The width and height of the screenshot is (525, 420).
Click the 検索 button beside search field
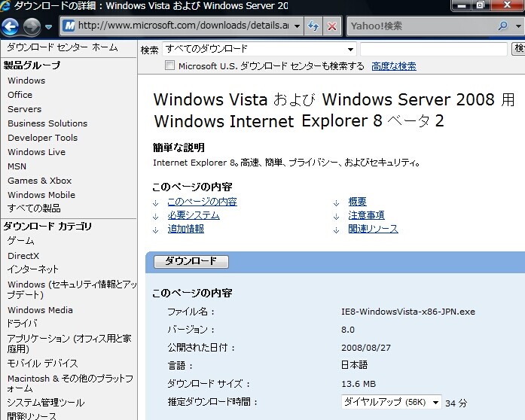coord(519,49)
